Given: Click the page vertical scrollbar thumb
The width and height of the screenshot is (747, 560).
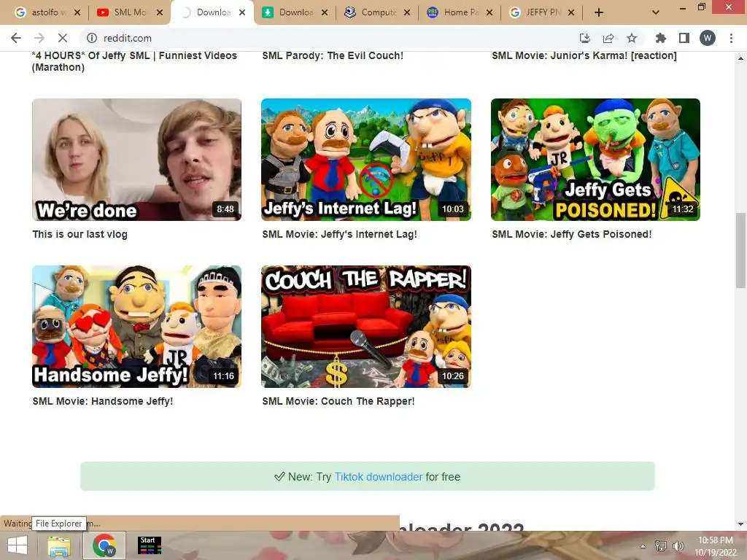Looking at the screenshot, I should 740,251.
